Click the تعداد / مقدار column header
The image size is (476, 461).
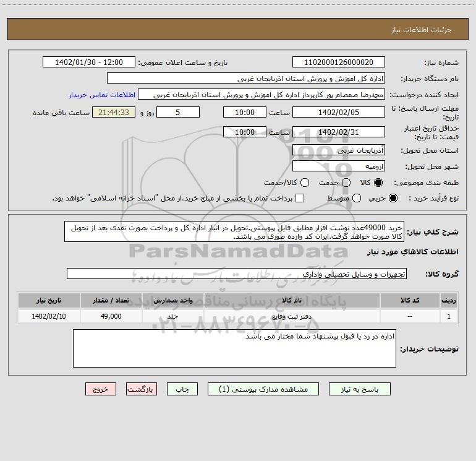111,300
